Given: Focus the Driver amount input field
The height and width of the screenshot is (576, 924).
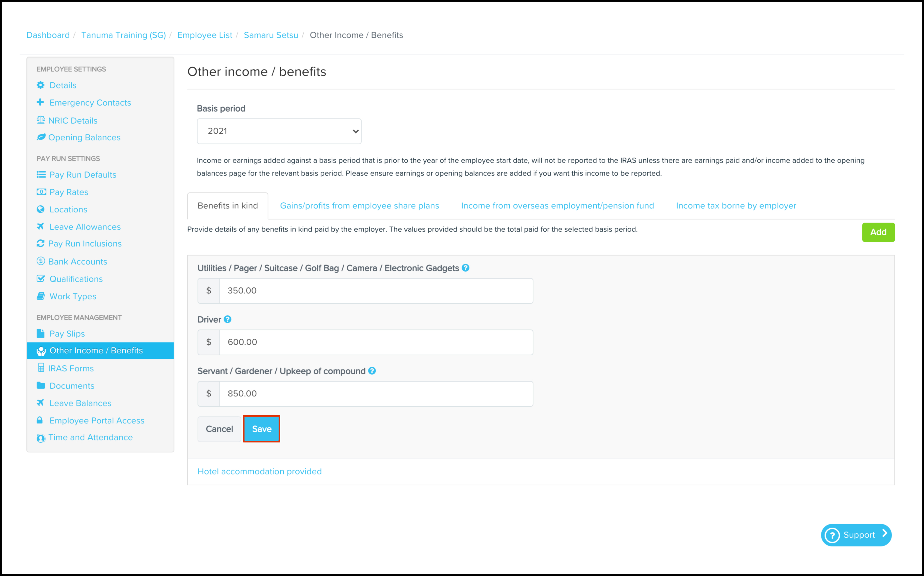Looking at the screenshot, I should [x=376, y=342].
